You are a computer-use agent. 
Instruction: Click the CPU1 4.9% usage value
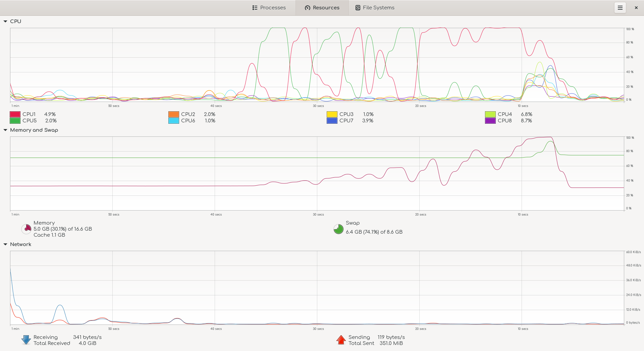pyautogui.click(x=50, y=114)
